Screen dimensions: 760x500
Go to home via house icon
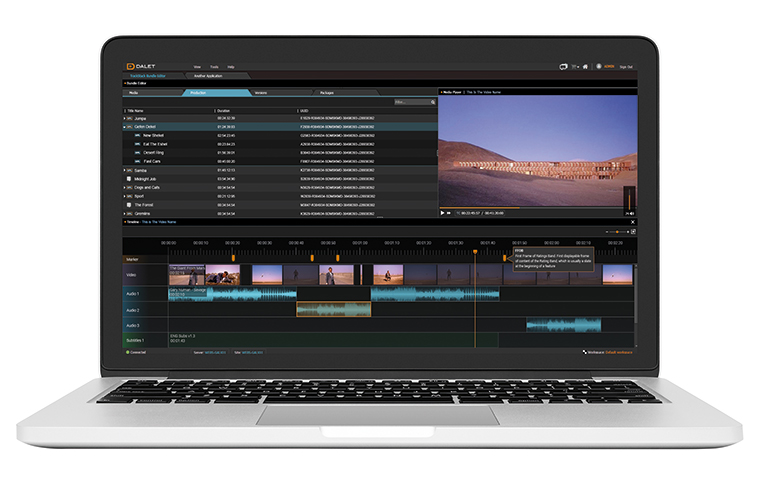[586, 66]
